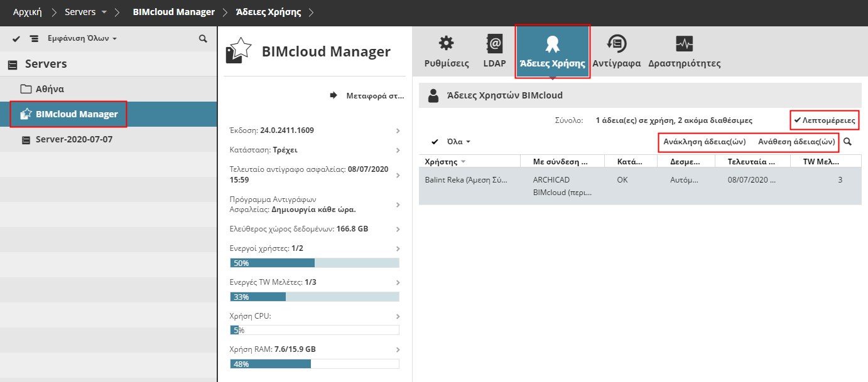Expand the Ενεργές TW Μελέτες row

click(x=398, y=282)
